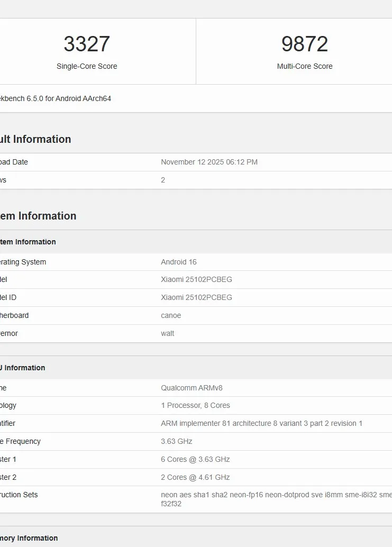Click the Result Information heading
This screenshot has width=392, height=547.
(x=35, y=139)
